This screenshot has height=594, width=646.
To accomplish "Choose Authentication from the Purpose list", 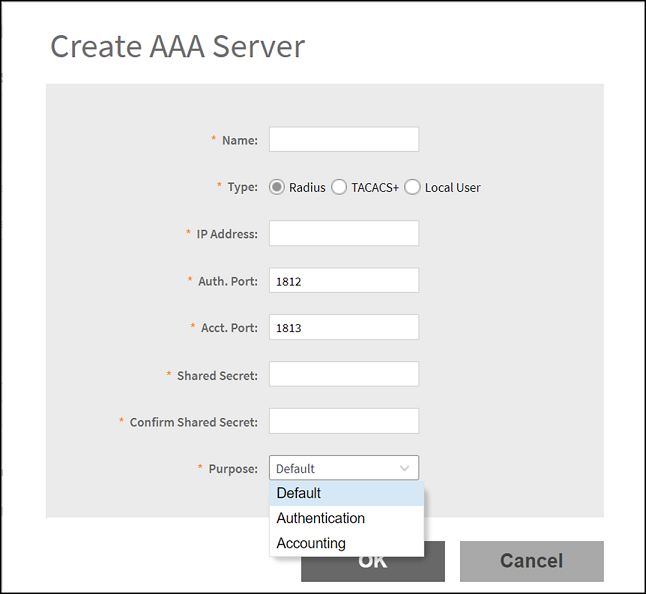I will pos(346,518).
